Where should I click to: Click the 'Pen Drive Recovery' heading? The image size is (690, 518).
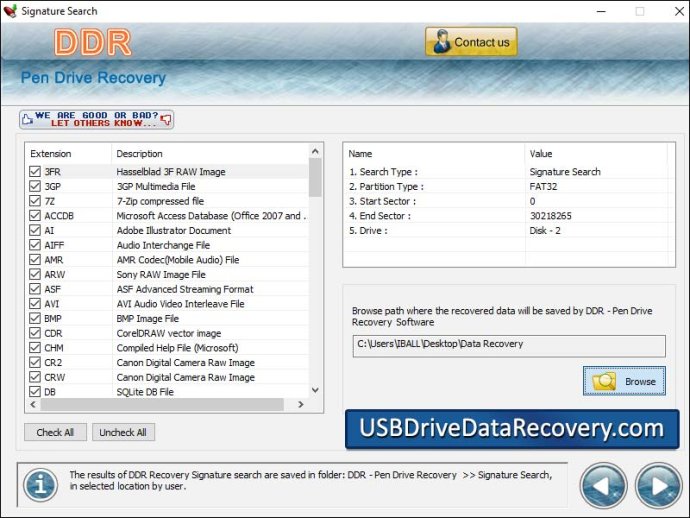(93, 77)
